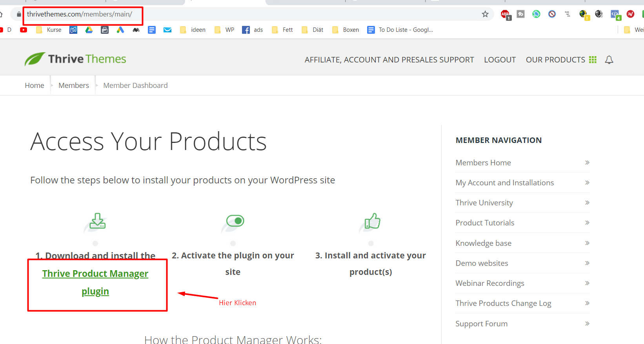The image size is (644, 344).
Task: Click the green puzzle-piece extension icon
Action: [536, 14]
